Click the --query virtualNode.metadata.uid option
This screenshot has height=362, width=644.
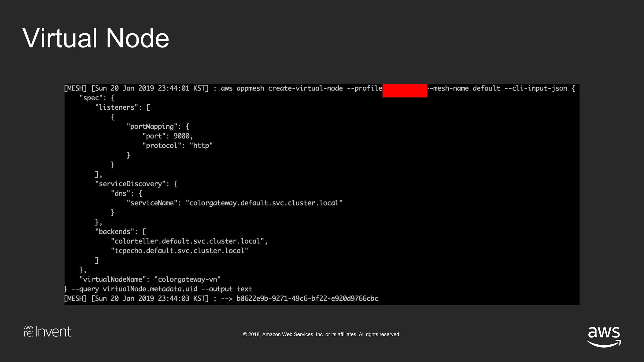click(134, 289)
